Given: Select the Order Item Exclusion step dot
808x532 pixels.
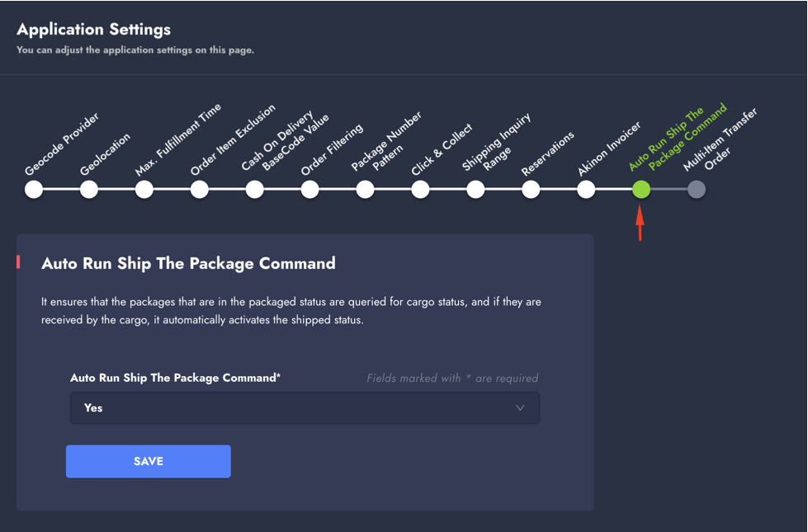Looking at the screenshot, I should [200, 190].
